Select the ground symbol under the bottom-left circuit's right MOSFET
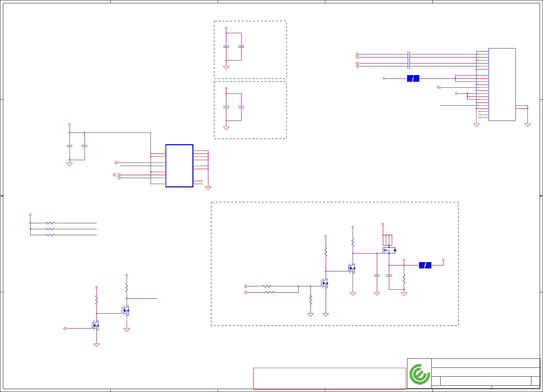The width and height of the screenshot is (543, 392). point(127,330)
